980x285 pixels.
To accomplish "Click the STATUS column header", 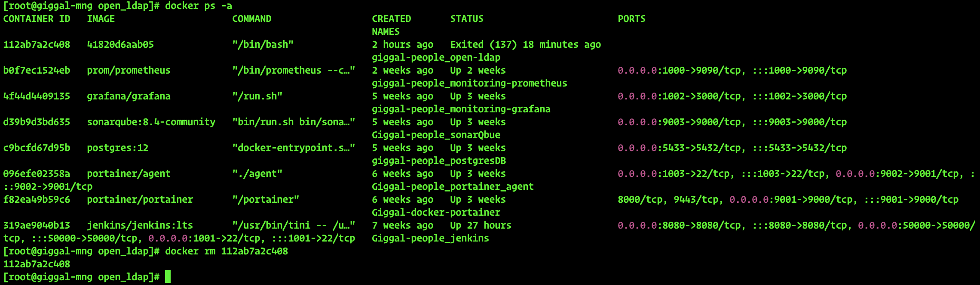I will 466,19.
